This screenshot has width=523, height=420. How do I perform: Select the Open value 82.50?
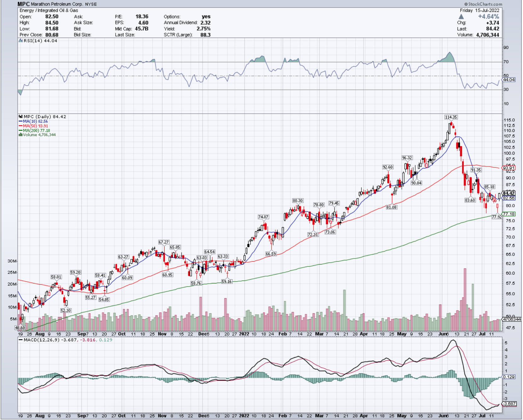tap(52, 16)
